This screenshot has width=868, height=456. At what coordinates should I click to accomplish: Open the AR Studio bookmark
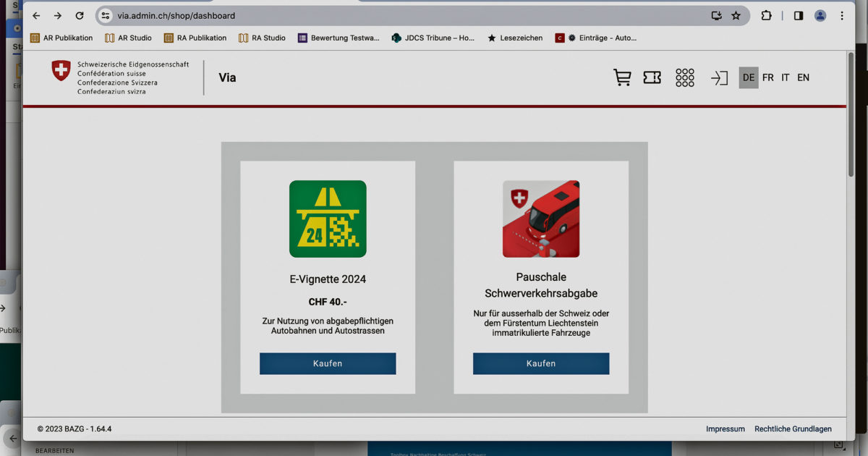click(x=128, y=38)
